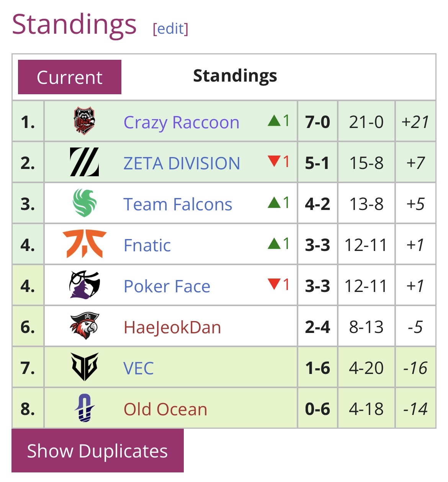This screenshot has height=482, width=448.
Task: Click the green Team Falcons logo
Action: tap(84, 203)
